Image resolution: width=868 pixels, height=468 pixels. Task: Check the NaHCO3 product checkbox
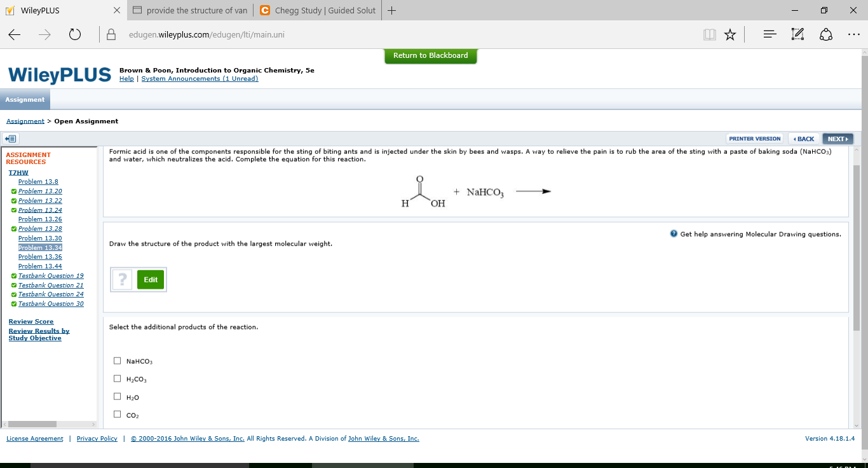(117, 360)
